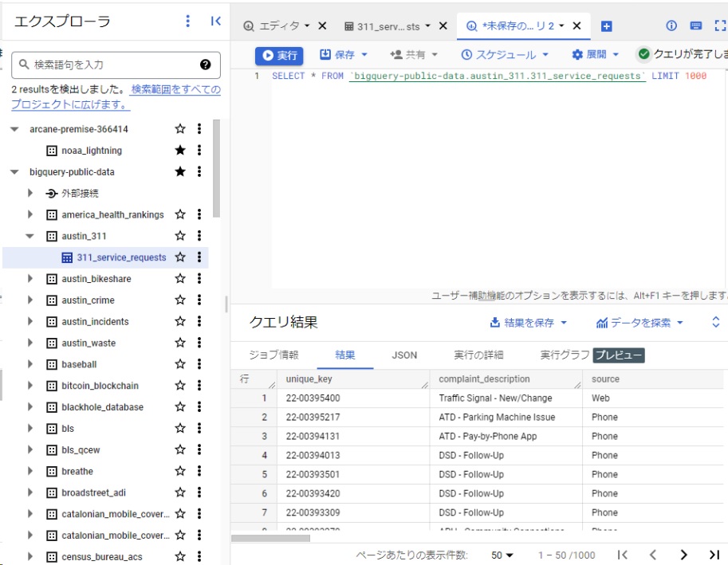The image size is (728, 565).
Task: Click the 外部接続 connection icon under bigquery-public-data
Action: tap(51, 193)
